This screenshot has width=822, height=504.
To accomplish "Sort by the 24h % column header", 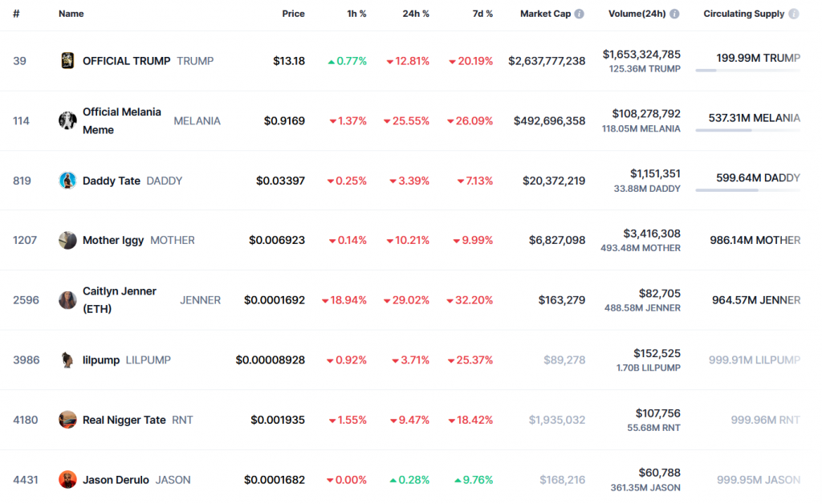I will [416, 14].
